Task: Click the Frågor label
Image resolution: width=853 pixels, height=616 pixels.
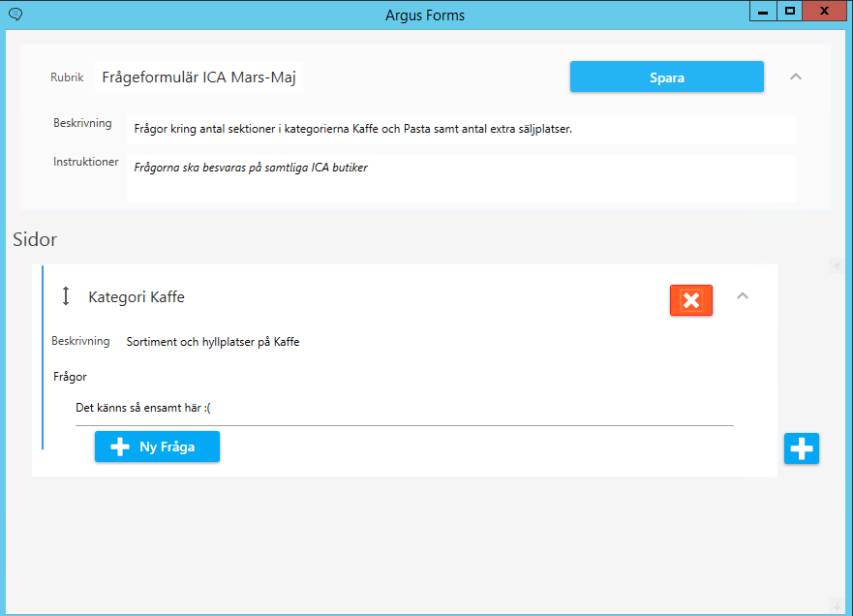Action: point(70,377)
